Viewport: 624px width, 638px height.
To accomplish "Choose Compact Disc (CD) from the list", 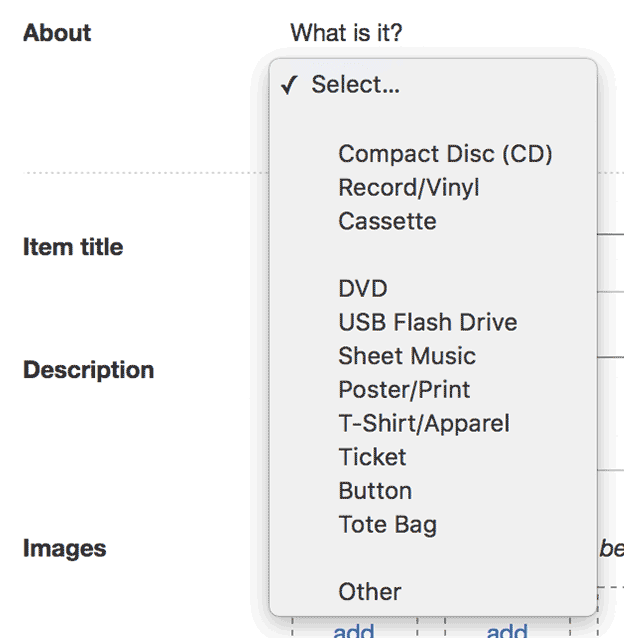I will click(444, 154).
